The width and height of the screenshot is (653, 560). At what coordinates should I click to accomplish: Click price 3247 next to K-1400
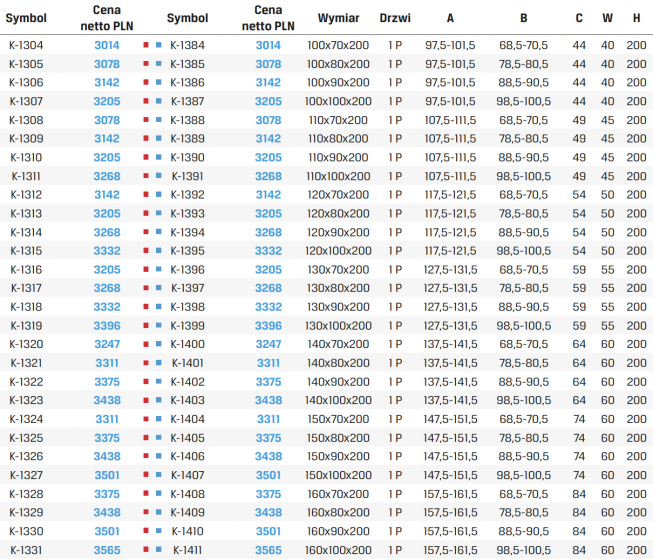(x=268, y=344)
